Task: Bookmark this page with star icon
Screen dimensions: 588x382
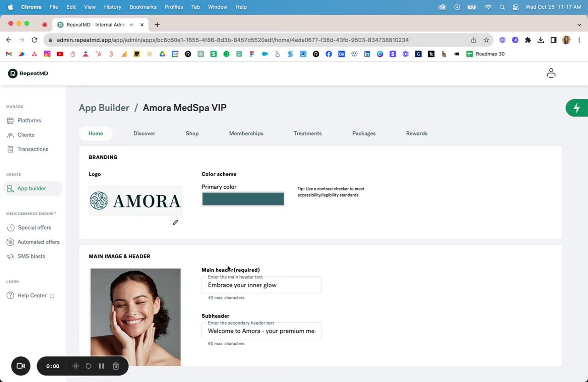Action: click(486, 40)
